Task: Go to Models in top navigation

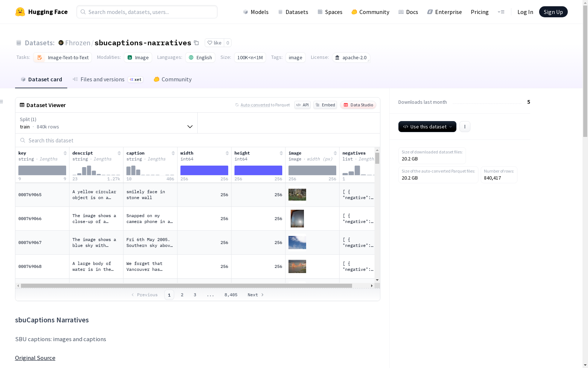Action: tap(256, 12)
